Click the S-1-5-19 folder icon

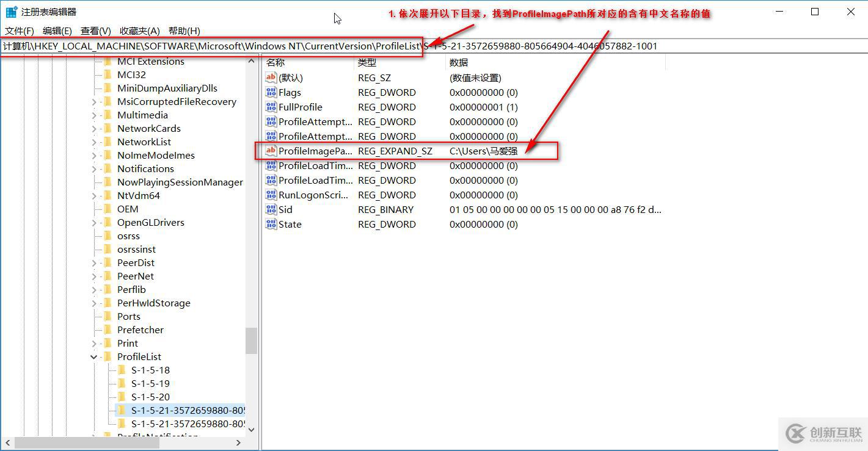tap(122, 383)
